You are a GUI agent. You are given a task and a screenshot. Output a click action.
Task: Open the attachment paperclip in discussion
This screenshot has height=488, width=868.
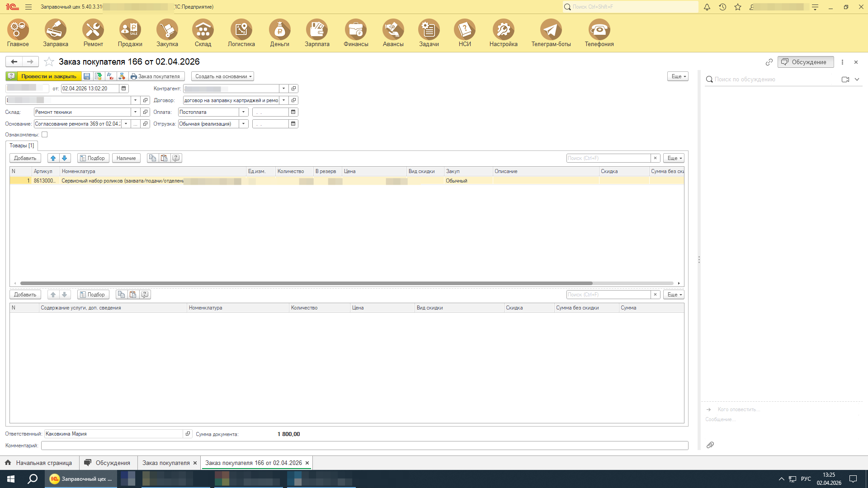tap(710, 445)
